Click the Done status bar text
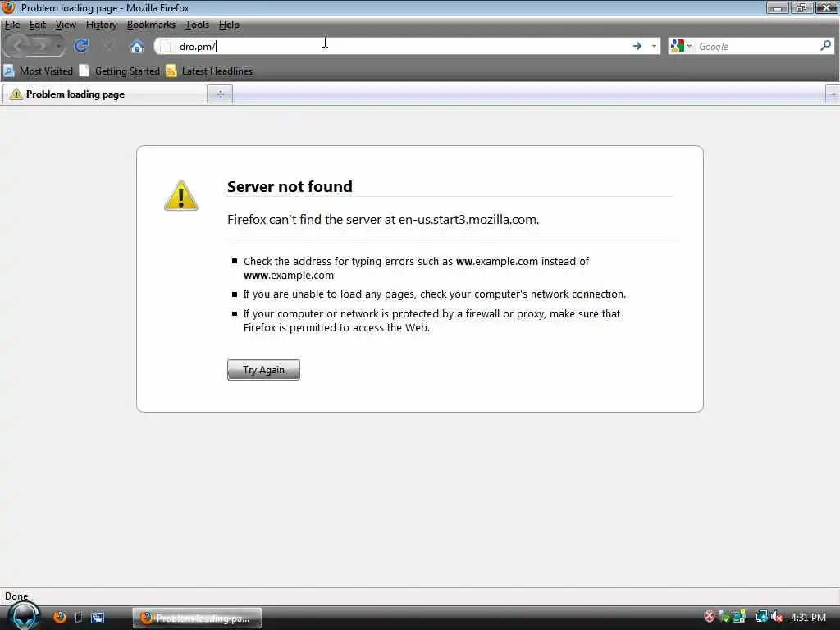 pos(16,596)
